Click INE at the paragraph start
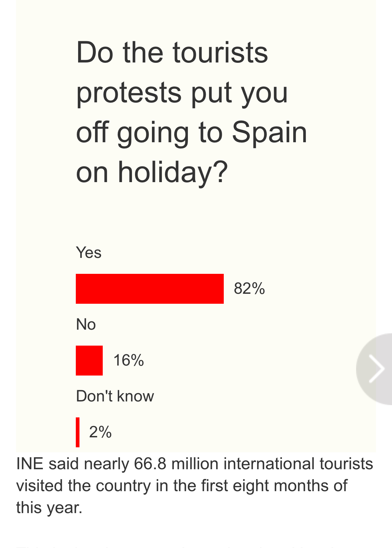392x548 pixels. pyautogui.click(x=30, y=464)
